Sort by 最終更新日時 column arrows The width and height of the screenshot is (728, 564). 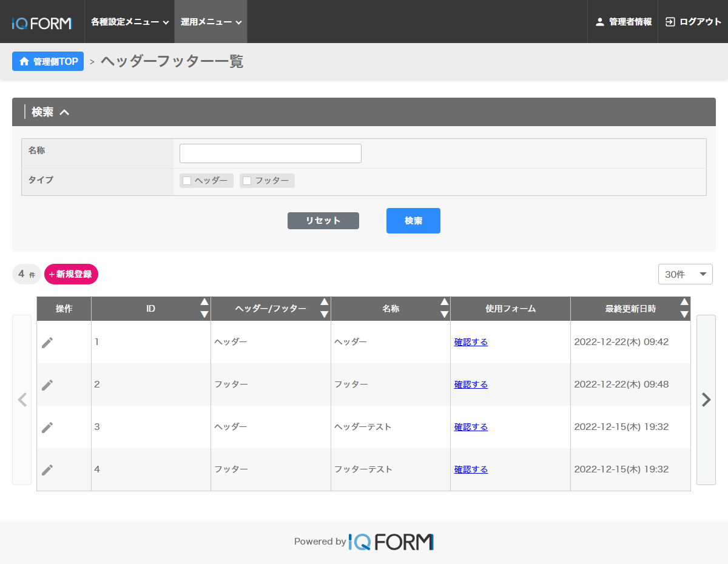point(684,308)
